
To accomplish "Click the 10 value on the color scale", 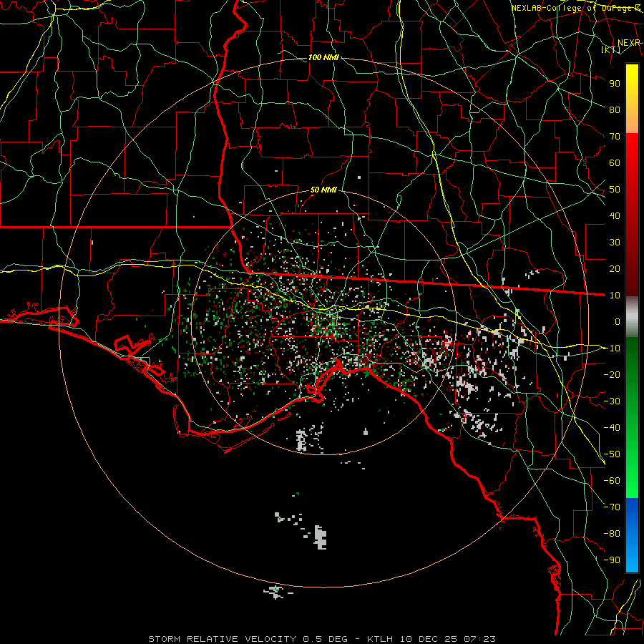I will click(x=615, y=296).
